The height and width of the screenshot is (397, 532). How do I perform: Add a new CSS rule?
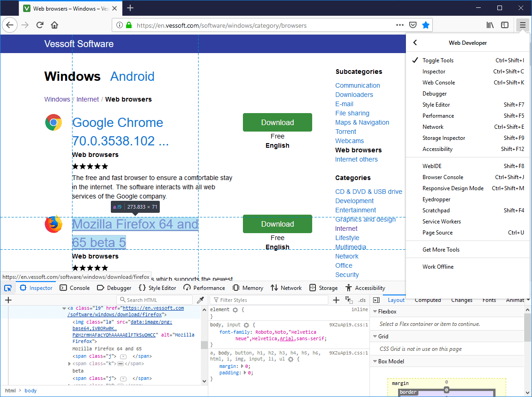[x=336, y=300]
